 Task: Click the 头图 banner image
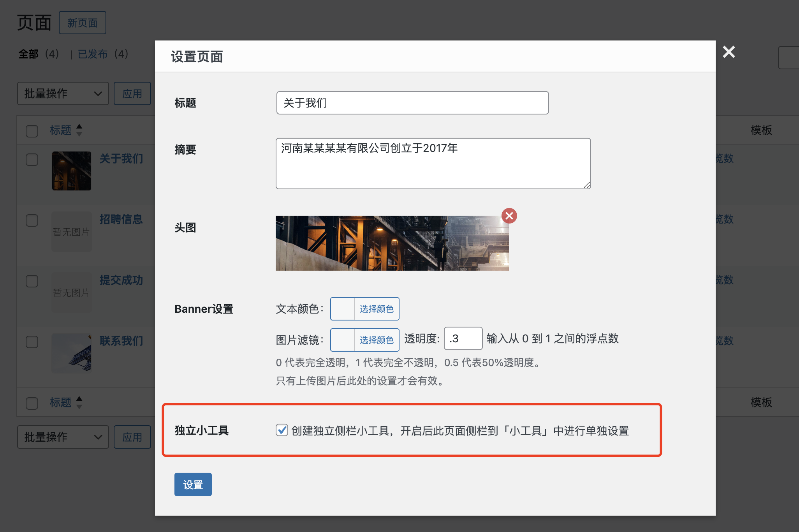tap(392, 243)
